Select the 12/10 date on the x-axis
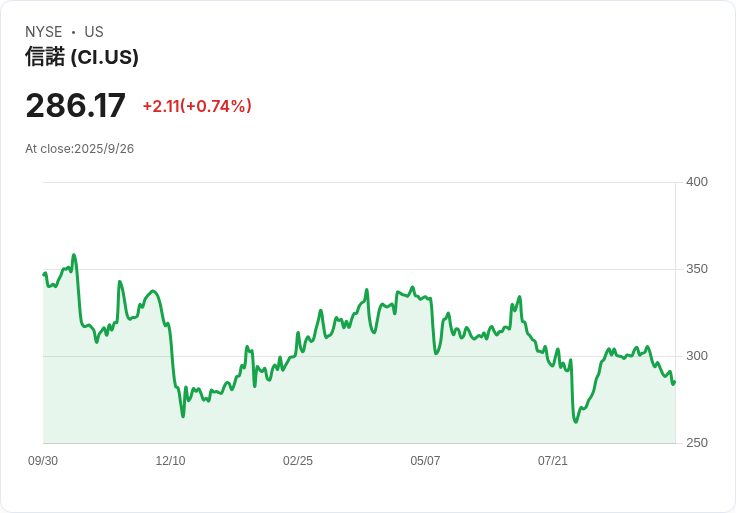 (170, 461)
